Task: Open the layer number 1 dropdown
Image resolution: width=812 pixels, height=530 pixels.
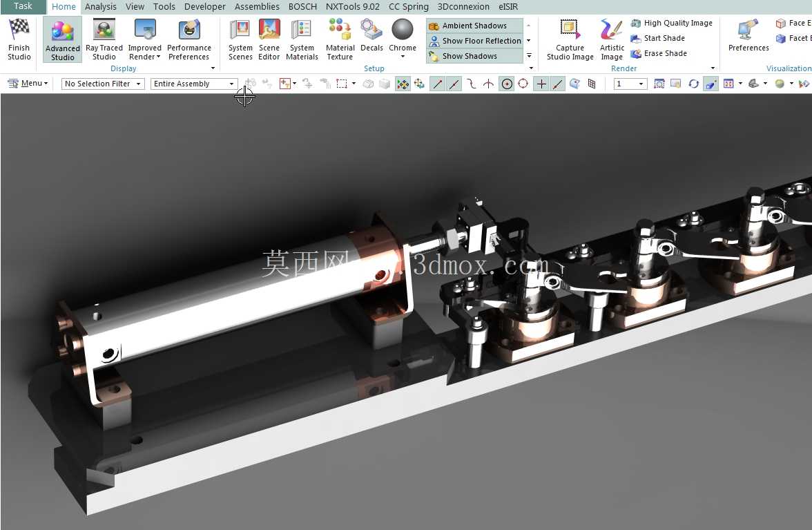Action: click(x=630, y=84)
